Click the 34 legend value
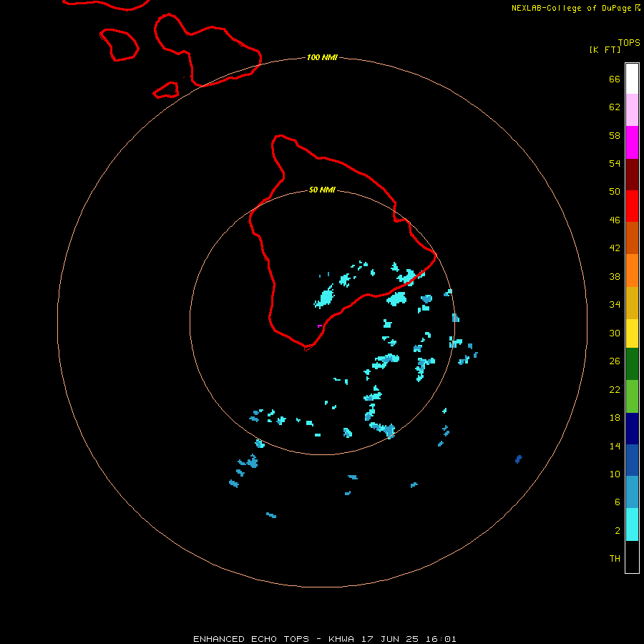 click(x=615, y=304)
